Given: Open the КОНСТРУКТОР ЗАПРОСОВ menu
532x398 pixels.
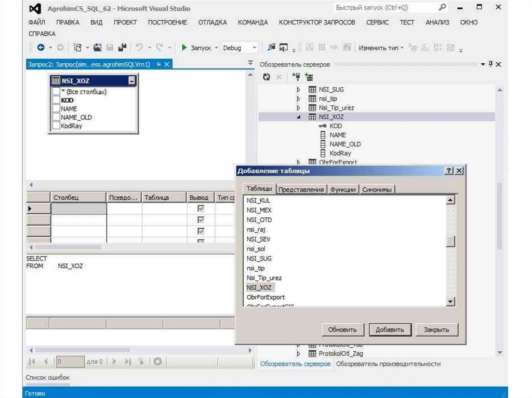Looking at the screenshot, I should [x=316, y=22].
